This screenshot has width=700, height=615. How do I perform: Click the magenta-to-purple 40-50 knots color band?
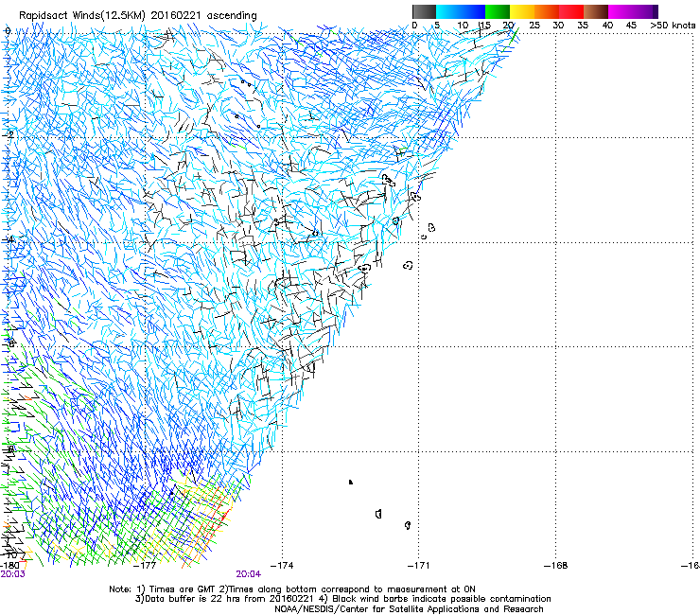pyautogui.click(x=633, y=11)
